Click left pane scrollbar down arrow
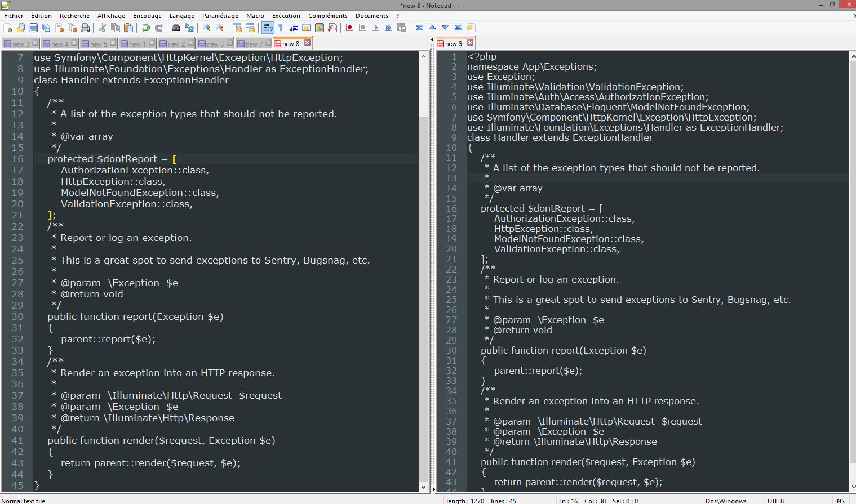The height and width of the screenshot is (504, 856). [424, 487]
